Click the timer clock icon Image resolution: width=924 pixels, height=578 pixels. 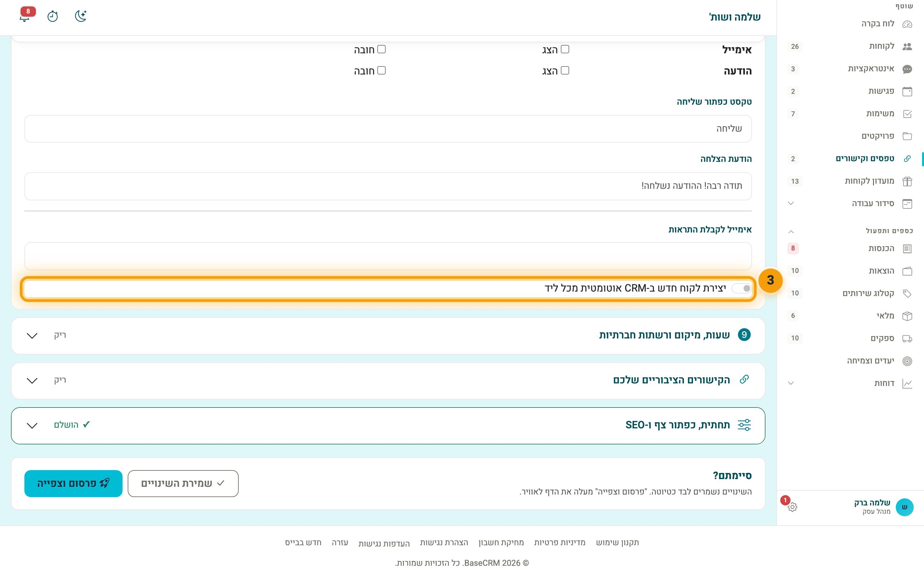click(53, 16)
